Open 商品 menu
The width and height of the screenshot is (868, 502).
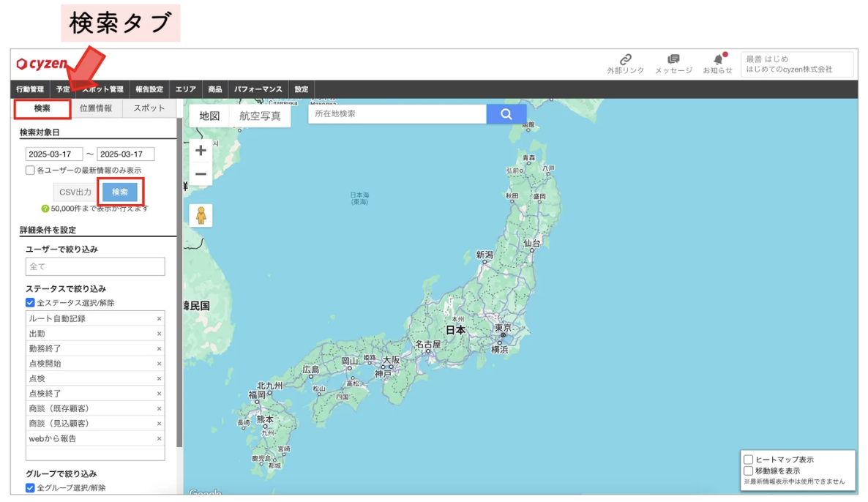[x=215, y=89]
